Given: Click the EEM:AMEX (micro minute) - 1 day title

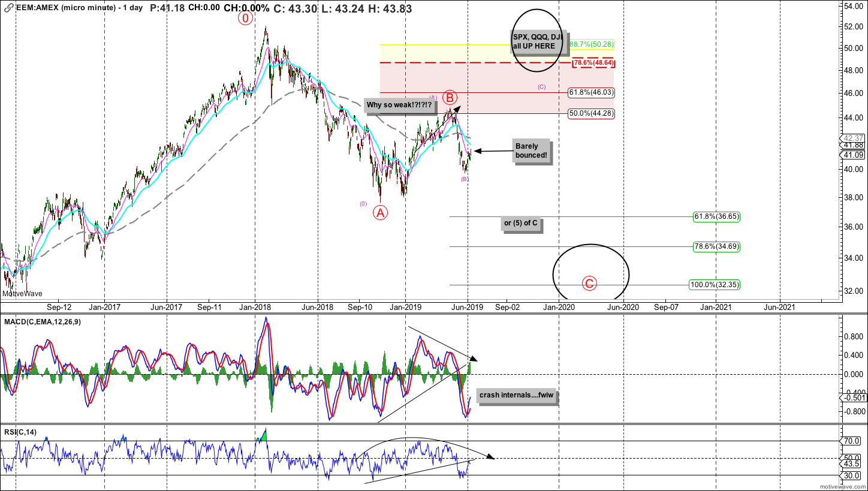Looking at the screenshot, I should point(80,9).
